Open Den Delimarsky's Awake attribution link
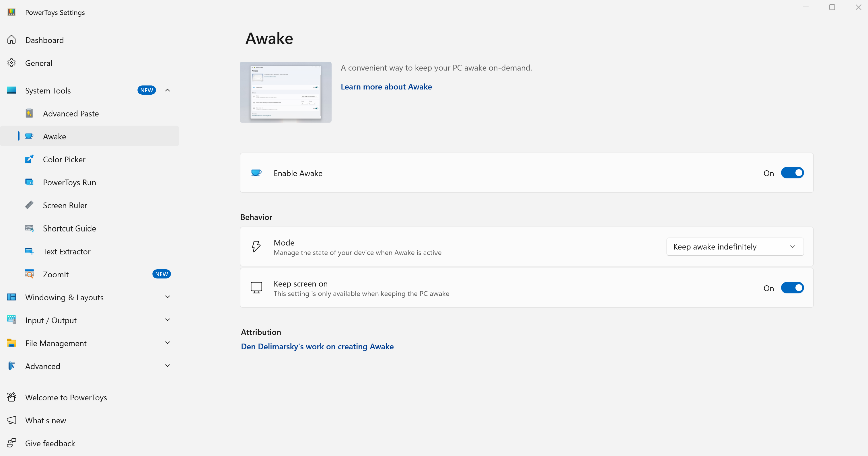Image resolution: width=868 pixels, height=456 pixels. click(x=317, y=346)
